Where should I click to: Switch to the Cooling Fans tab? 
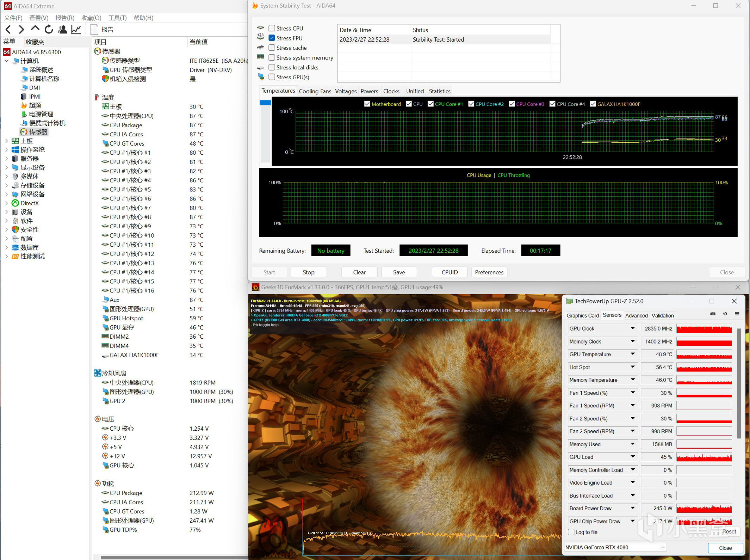point(315,91)
